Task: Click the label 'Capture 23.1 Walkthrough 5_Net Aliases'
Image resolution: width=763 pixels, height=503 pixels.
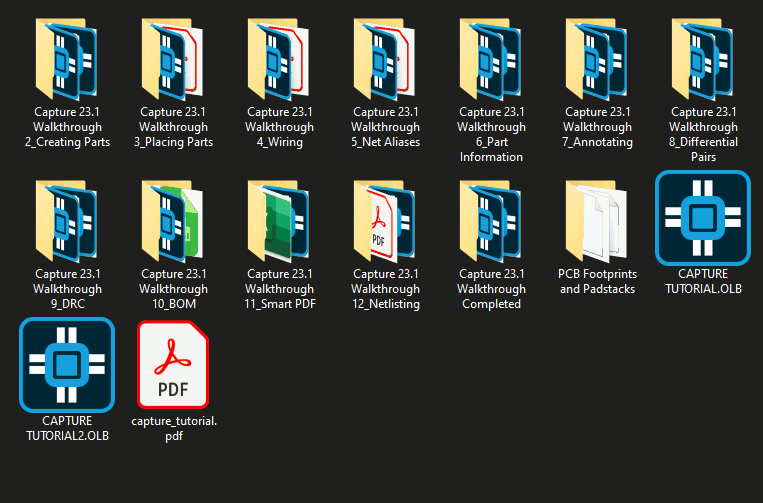Action: 385,127
